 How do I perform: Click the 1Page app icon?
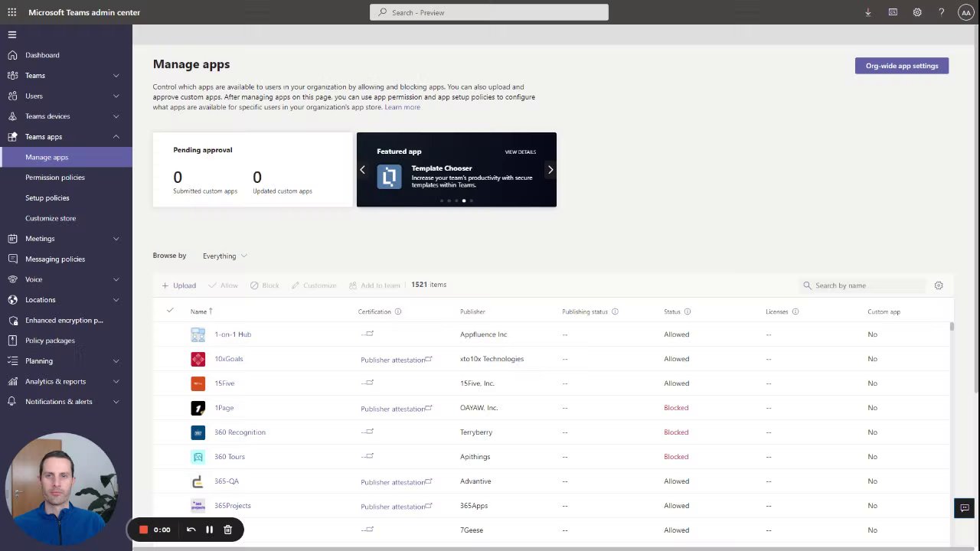pos(198,408)
